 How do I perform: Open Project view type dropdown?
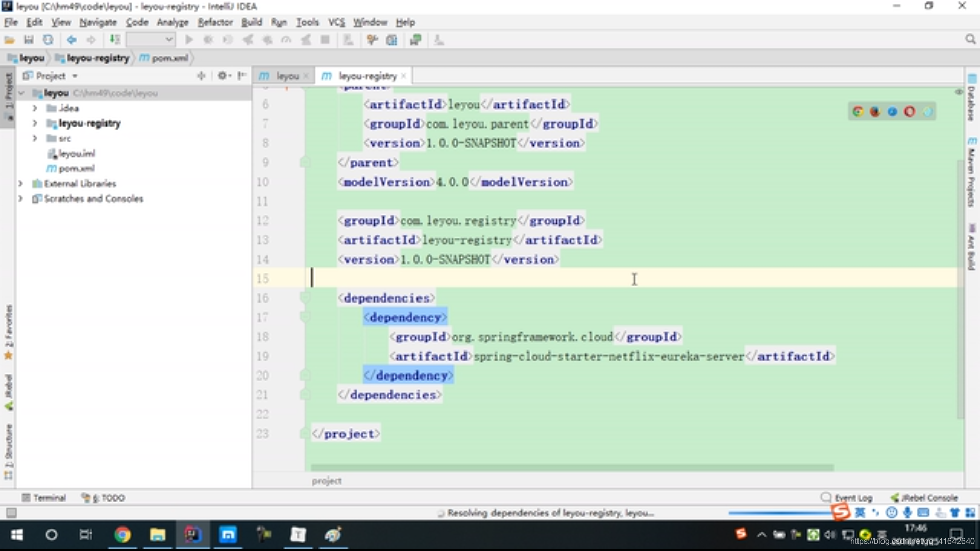click(75, 76)
